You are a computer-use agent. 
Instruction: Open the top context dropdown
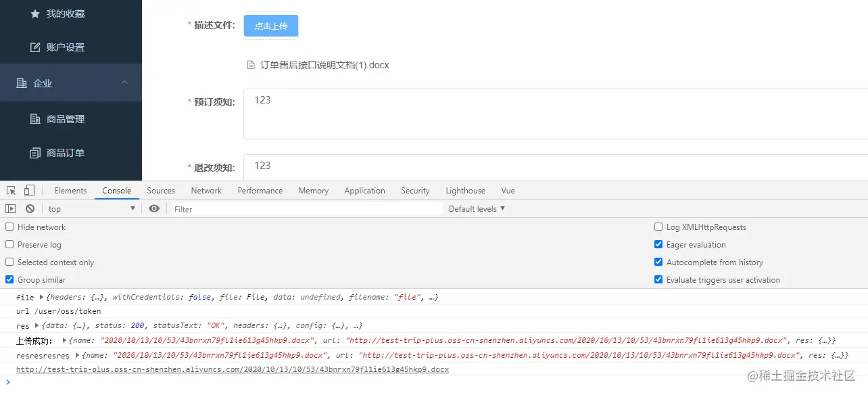(x=91, y=209)
